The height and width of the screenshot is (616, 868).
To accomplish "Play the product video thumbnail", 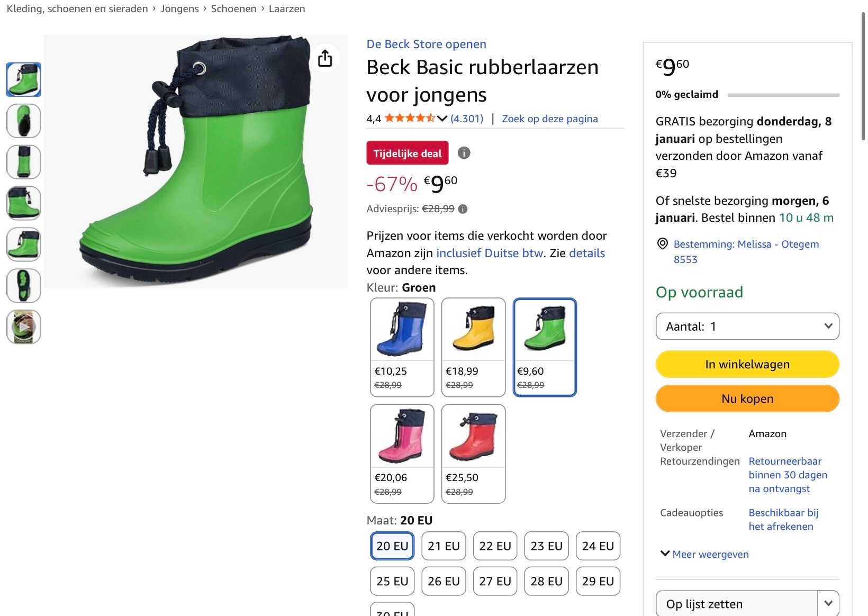I will [x=23, y=327].
